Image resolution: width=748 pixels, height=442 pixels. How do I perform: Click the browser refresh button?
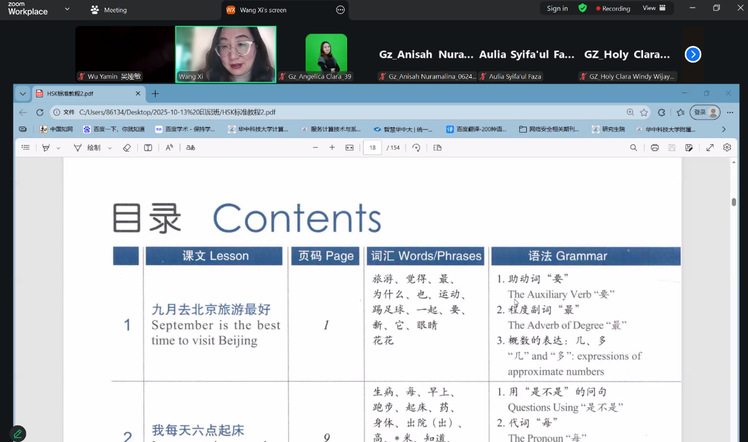(38, 113)
